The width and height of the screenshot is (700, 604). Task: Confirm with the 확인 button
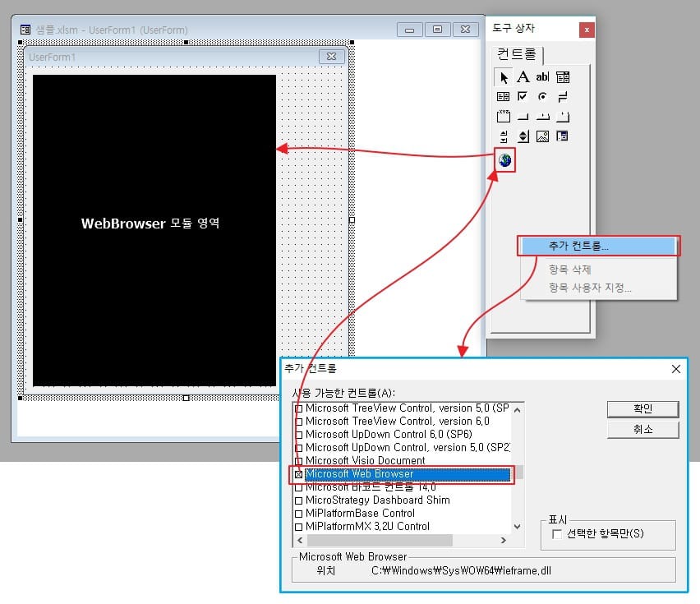click(x=642, y=409)
